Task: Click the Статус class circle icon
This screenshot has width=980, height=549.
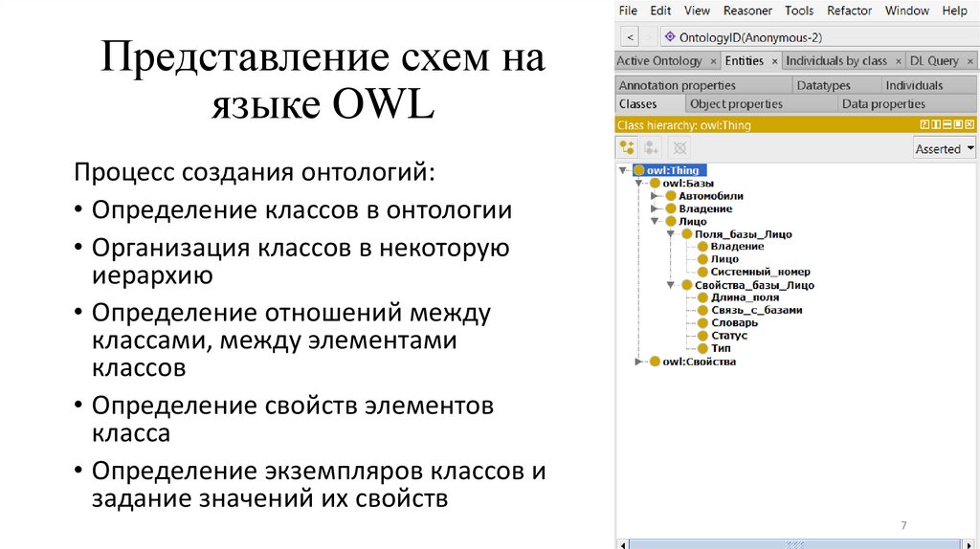Action: click(702, 336)
